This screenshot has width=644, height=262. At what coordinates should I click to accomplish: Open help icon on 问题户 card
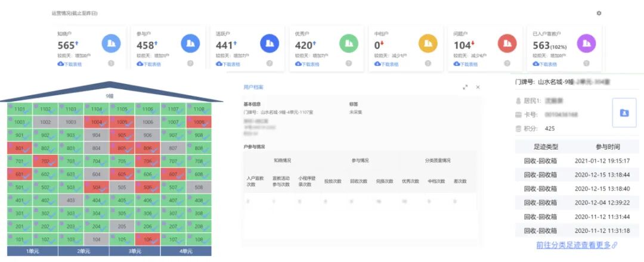click(x=507, y=63)
